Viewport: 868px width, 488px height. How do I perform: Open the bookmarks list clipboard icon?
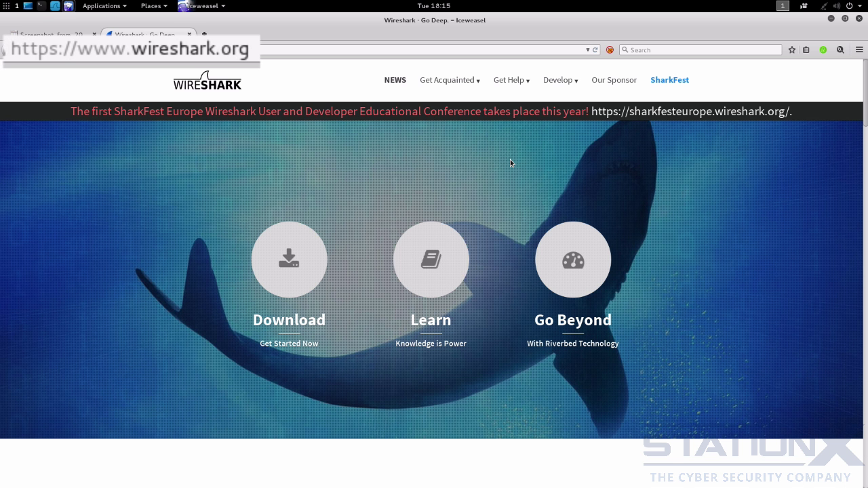click(806, 49)
